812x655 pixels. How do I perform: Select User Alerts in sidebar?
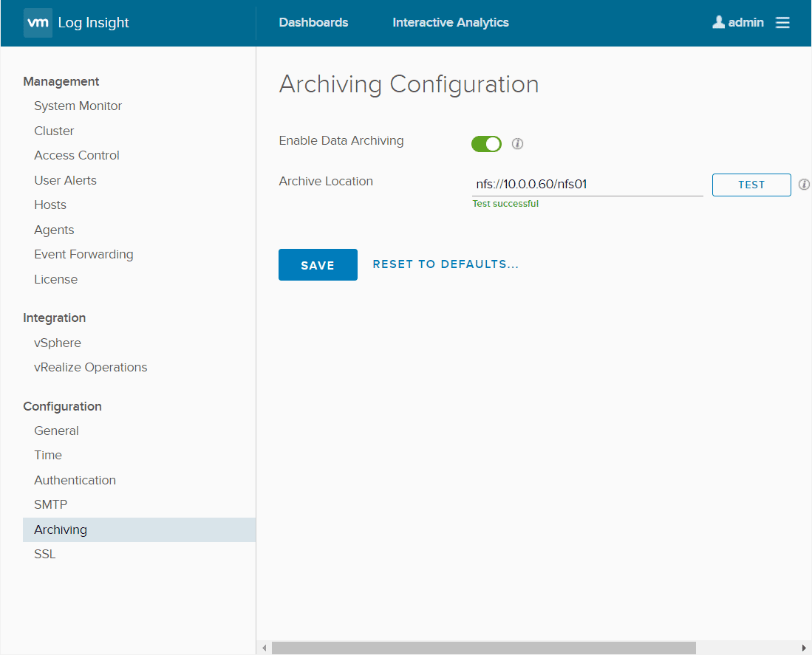click(x=65, y=181)
